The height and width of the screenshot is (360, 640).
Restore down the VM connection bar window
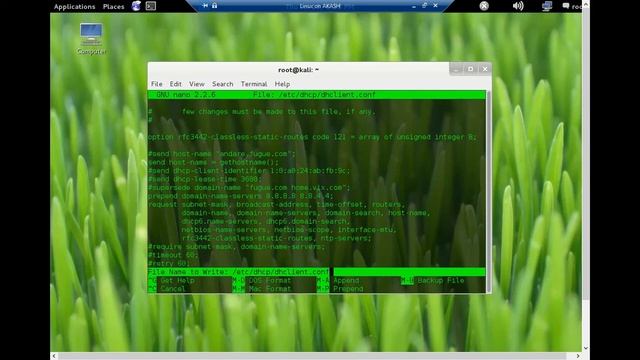point(425,6)
